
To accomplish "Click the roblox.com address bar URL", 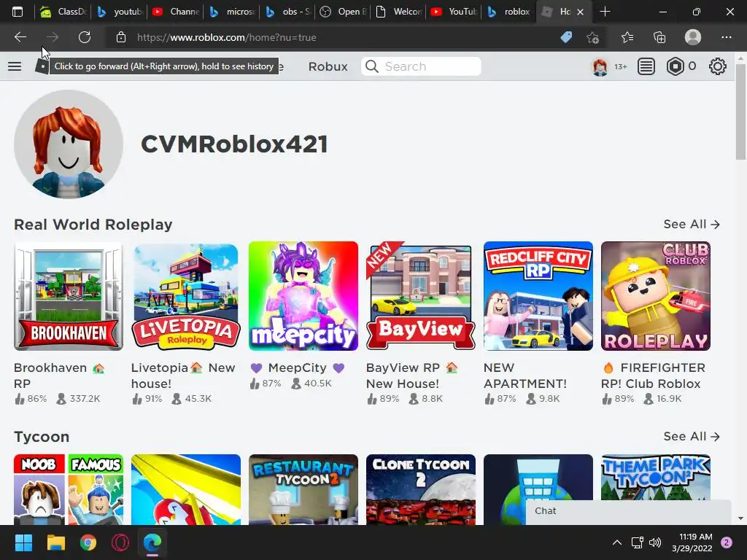I will 227,37.
